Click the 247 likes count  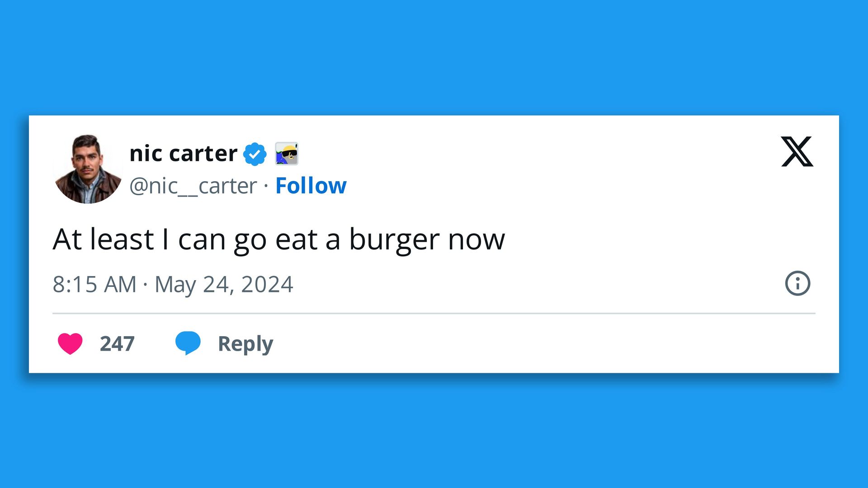tap(117, 343)
